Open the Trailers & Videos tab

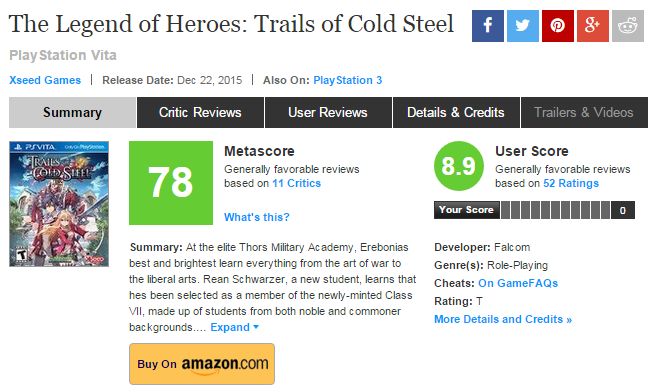(x=584, y=112)
